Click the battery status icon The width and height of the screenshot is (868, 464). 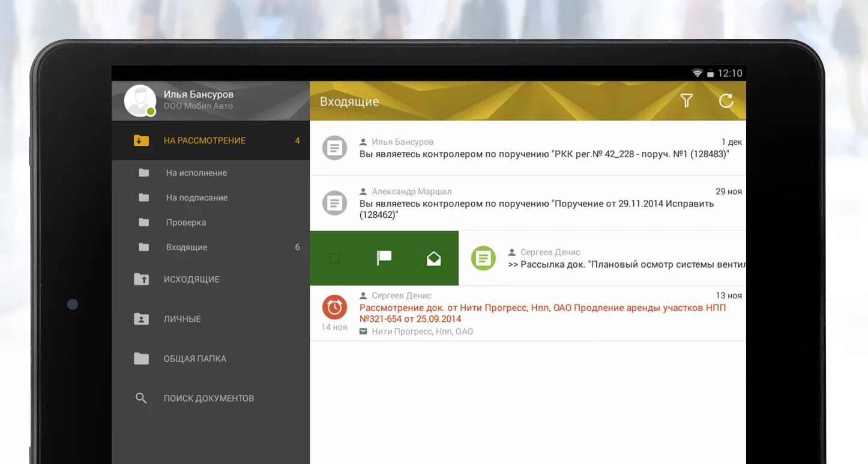click(710, 73)
